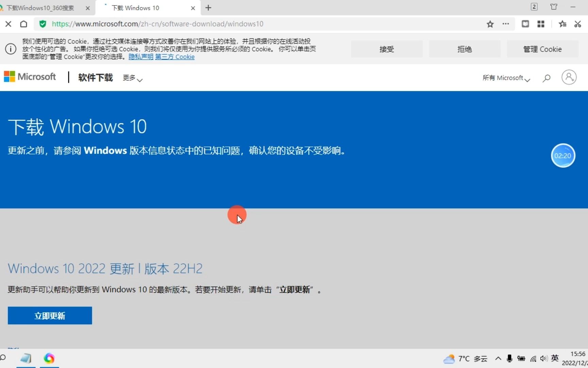Open the green security shield icon
Image resolution: width=588 pixels, height=368 pixels.
[43, 24]
